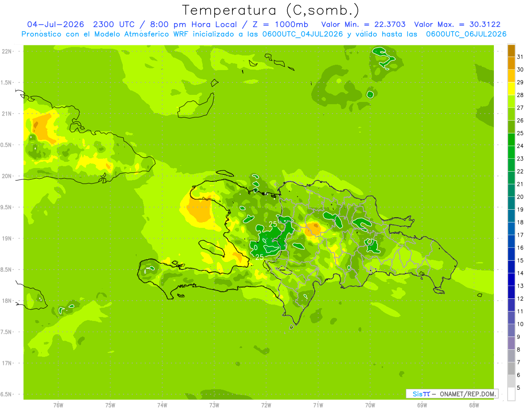Click the "27" value on the color scale

[521, 108]
